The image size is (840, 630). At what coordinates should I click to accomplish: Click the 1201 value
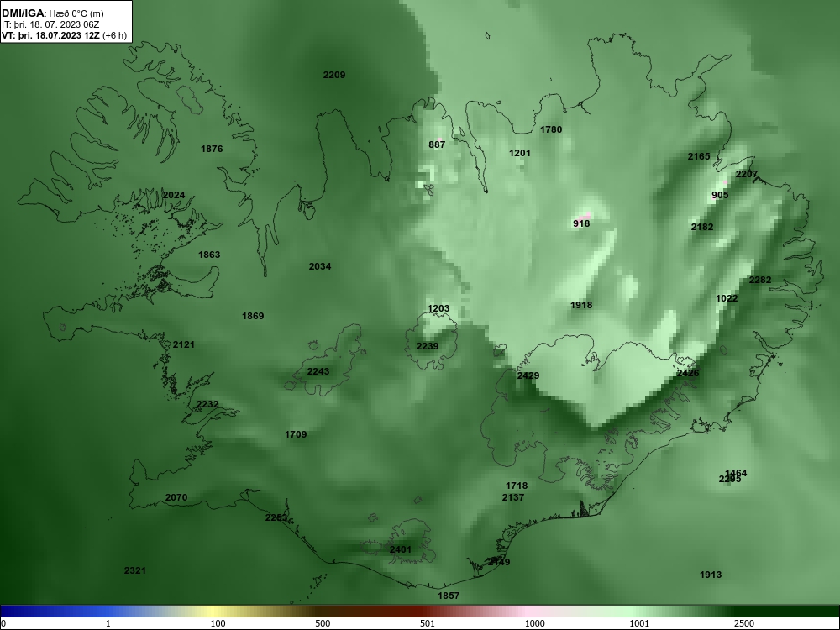[x=520, y=153]
